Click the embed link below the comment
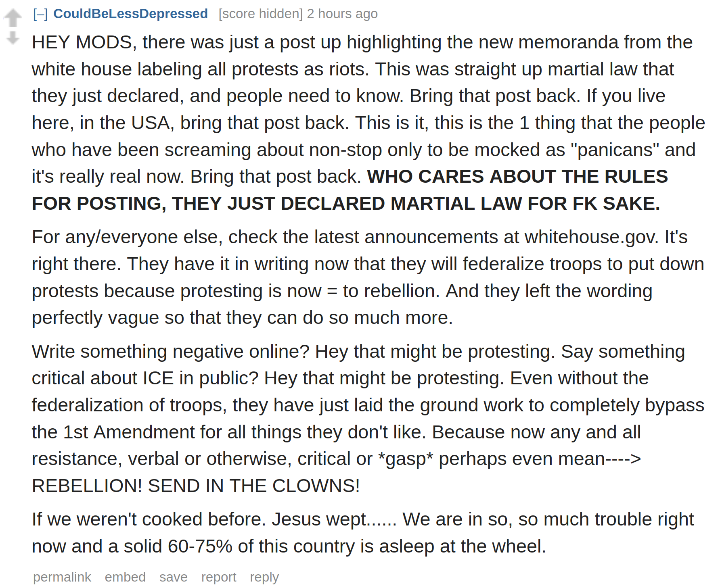 pos(125,577)
